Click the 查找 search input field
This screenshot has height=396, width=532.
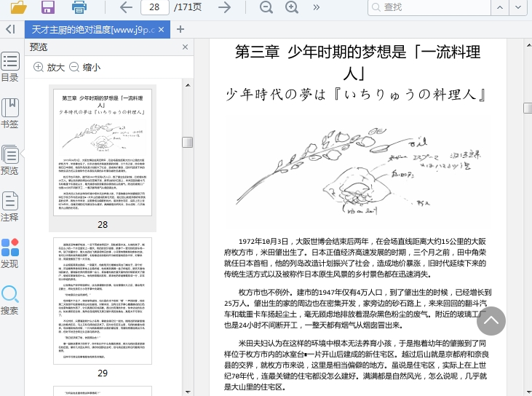(429, 7)
